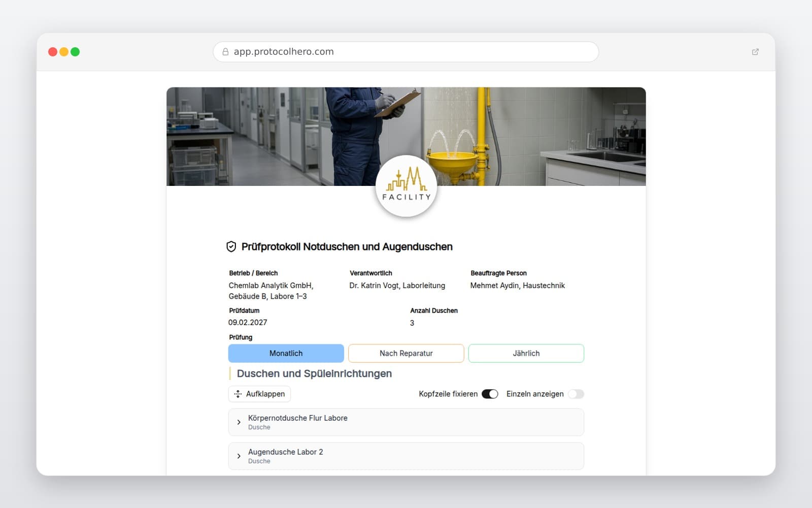812x508 pixels.
Task: Click the Aufklappen button
Action: [259, 394]
